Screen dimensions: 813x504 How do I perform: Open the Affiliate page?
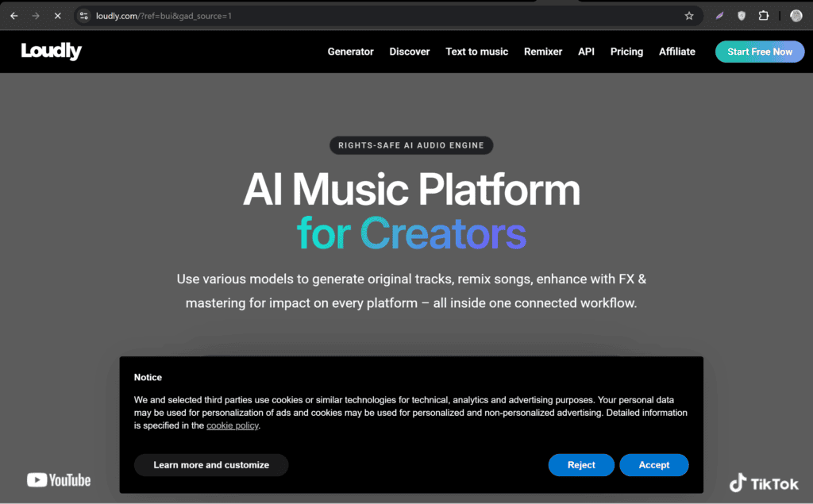(677, 52)
